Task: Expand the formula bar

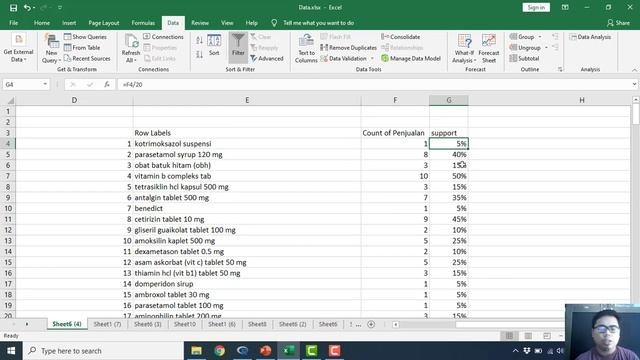Action: (634, 84)
